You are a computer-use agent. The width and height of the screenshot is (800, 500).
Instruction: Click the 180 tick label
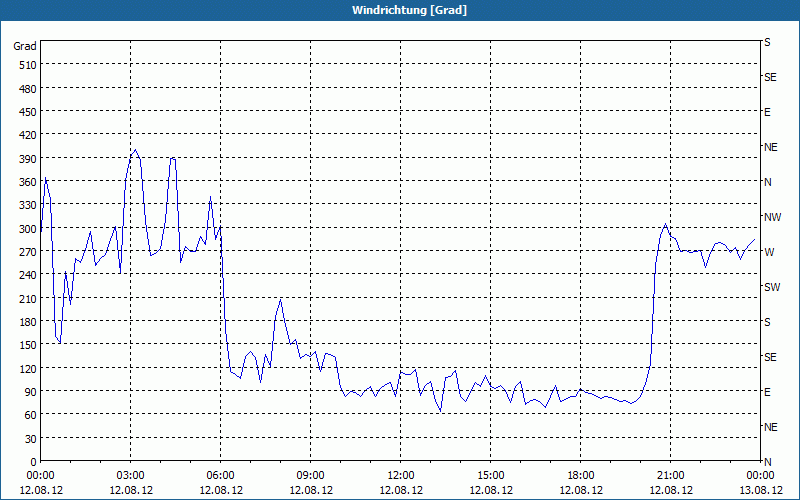click(x=28, y=322)
